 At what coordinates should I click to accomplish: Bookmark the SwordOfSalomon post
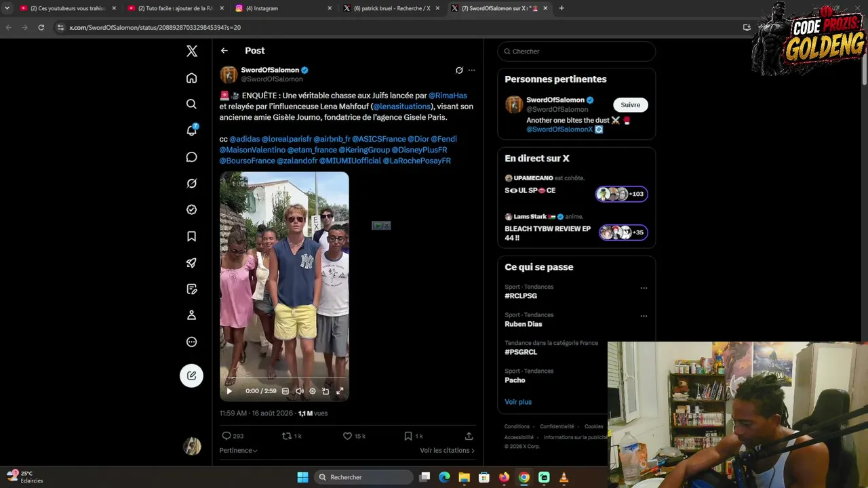[x=413, y=436]
